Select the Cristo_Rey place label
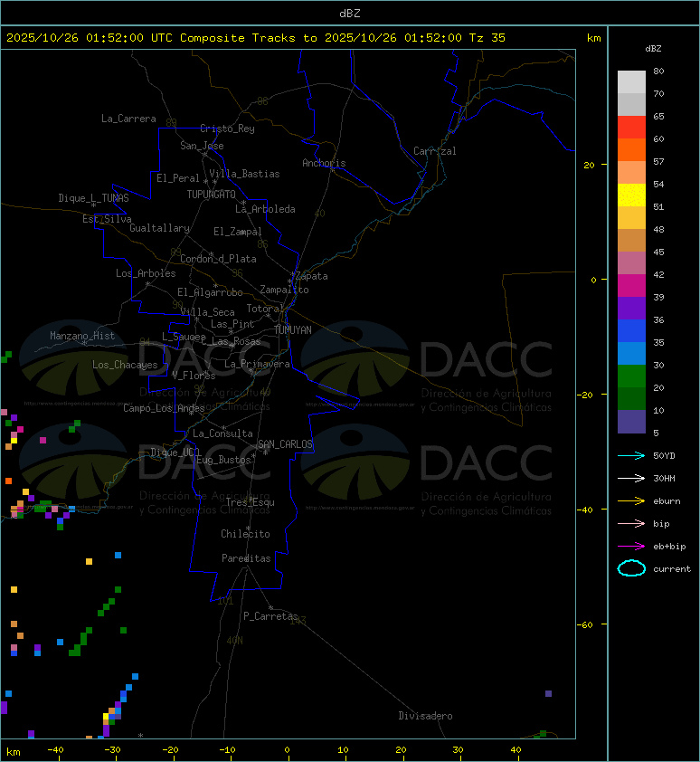 227,129
